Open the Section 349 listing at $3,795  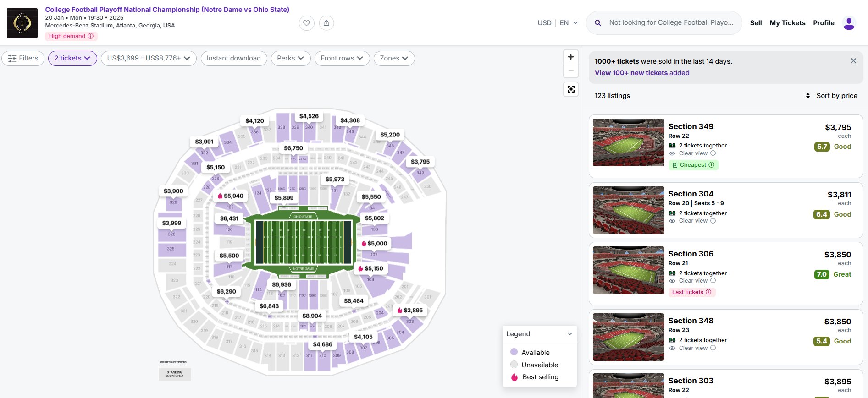(726, 146)
